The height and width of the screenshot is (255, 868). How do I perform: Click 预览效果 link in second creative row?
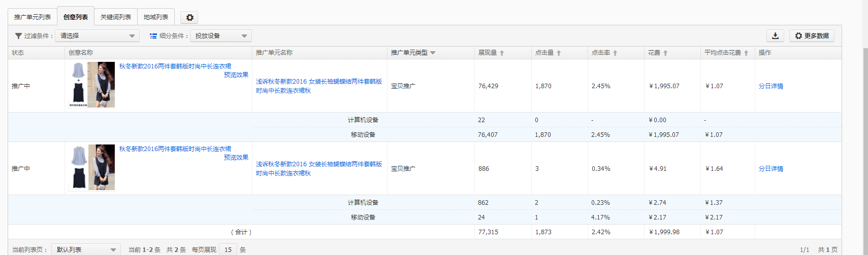[x=236, y=158]
